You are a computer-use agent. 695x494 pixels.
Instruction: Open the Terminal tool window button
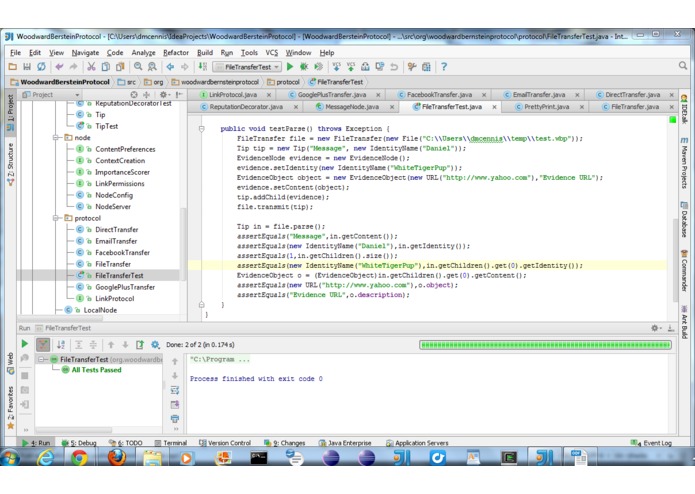pyautogui.click(x=171, y=443)
